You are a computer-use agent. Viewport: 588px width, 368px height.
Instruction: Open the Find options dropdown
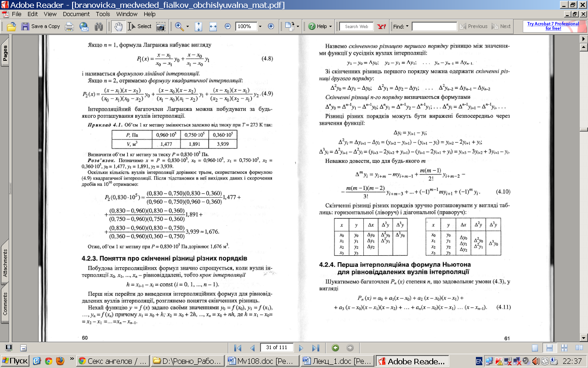click(x=401, y=26)
